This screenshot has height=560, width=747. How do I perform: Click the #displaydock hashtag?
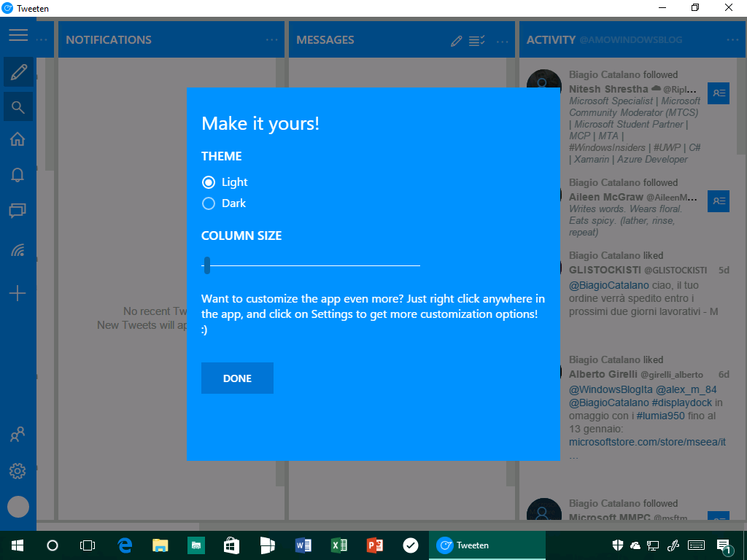[x=681, y=402]
